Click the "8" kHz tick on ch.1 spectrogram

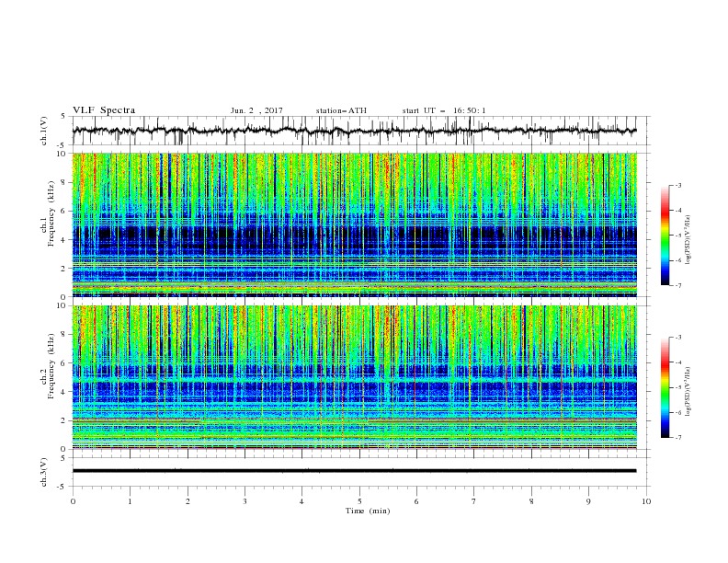(63, 182)
